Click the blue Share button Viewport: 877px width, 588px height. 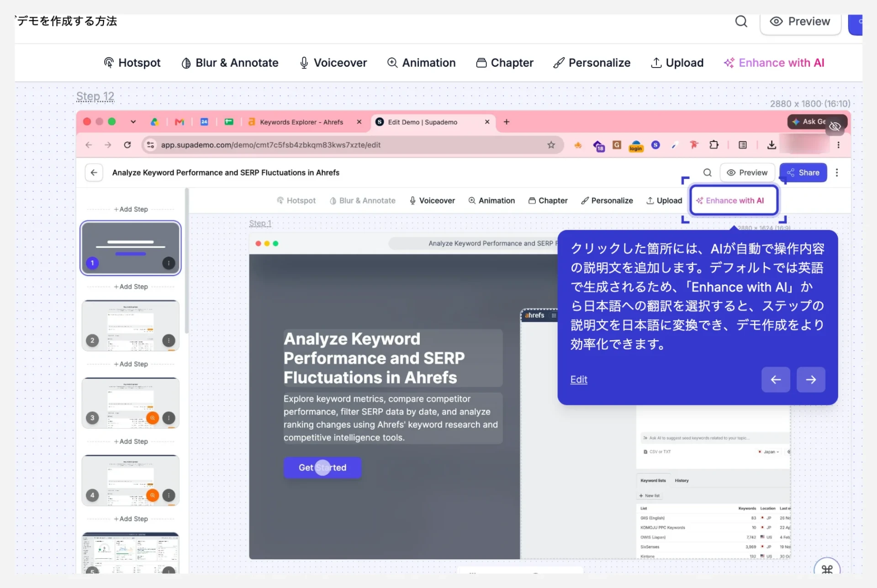click(803, 173)
